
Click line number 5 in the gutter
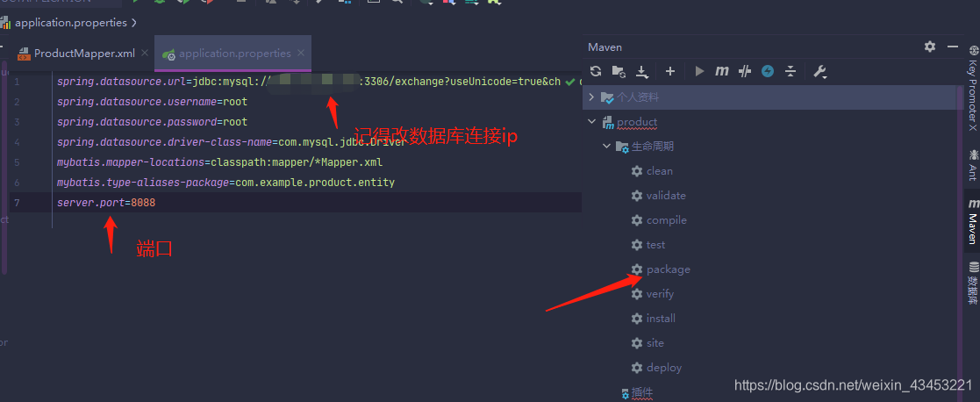(x=17, y=162)
